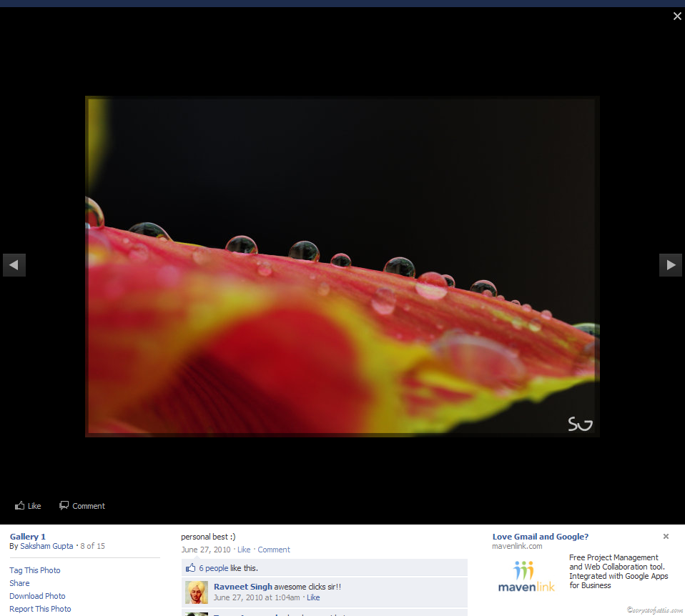Click the thumbs-up Like icon below the photo
Viewport: 685px width, 616px height.
[x=20, y=506]
